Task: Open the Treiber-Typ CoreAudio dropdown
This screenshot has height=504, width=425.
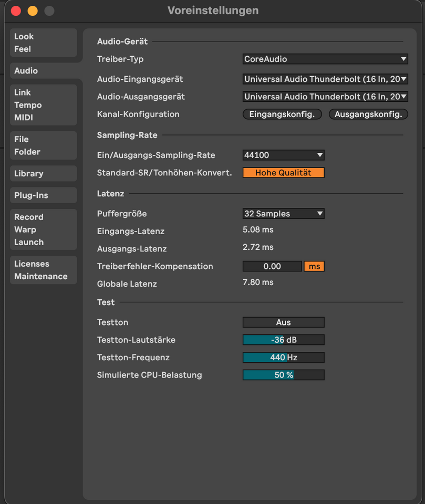Action: coord(325,59)
